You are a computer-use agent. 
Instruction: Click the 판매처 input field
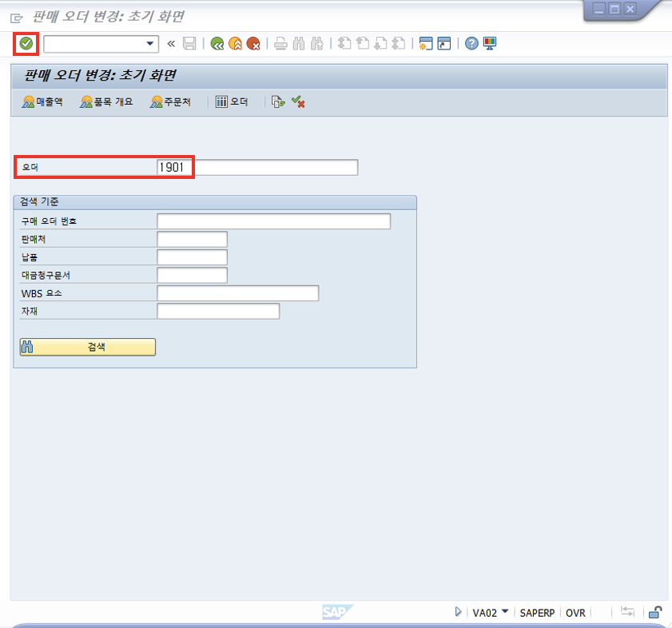[x=192, y=239]
